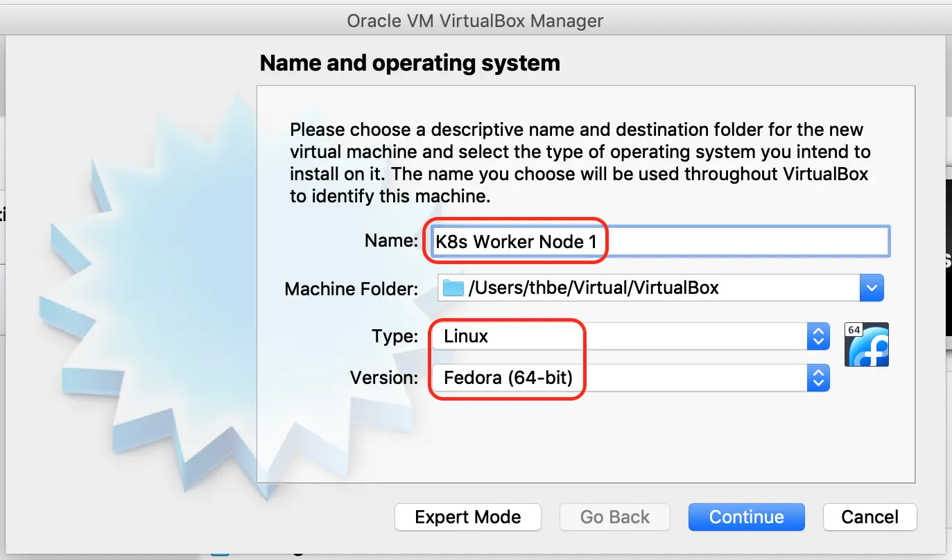Cancel the new virtual machine wizard

coord(869,516)
